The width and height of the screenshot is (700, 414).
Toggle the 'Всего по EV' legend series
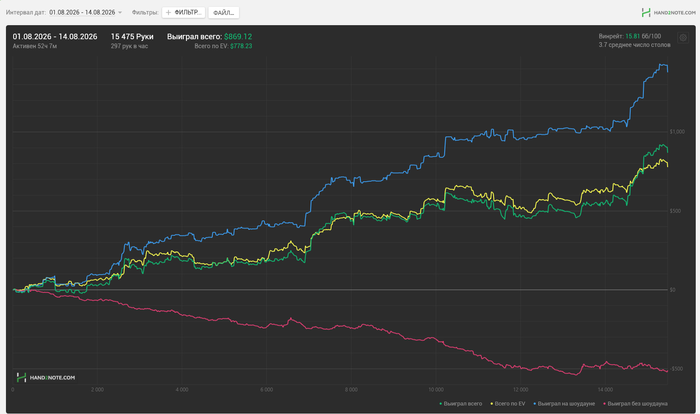508,404
